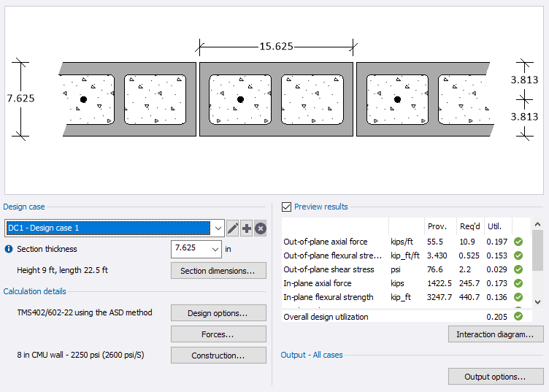Open Section dimensions dialog
The height and width of the screenshot is (392, 549).
point(217,271)
